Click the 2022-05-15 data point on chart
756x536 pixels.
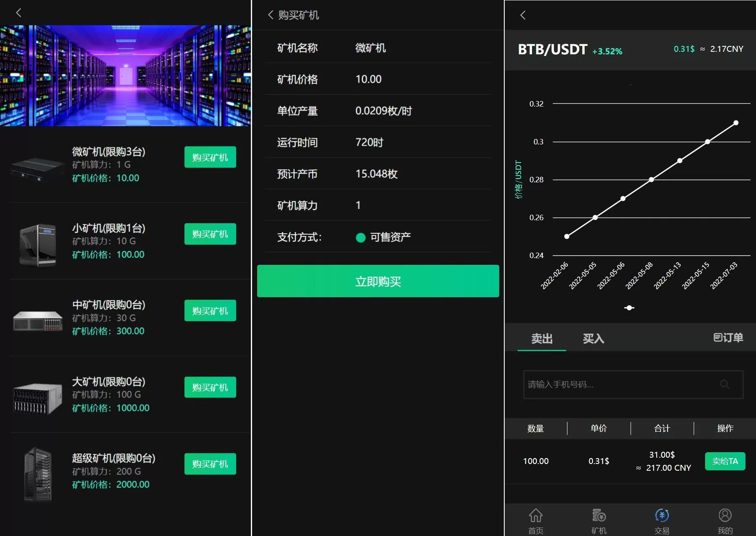click(x=708, y=142)
